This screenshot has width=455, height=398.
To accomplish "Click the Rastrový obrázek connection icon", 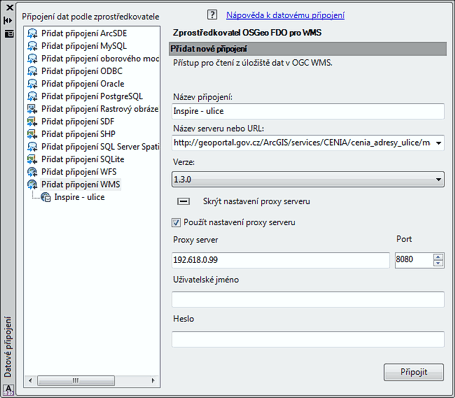I will click(x=32, y=109).
